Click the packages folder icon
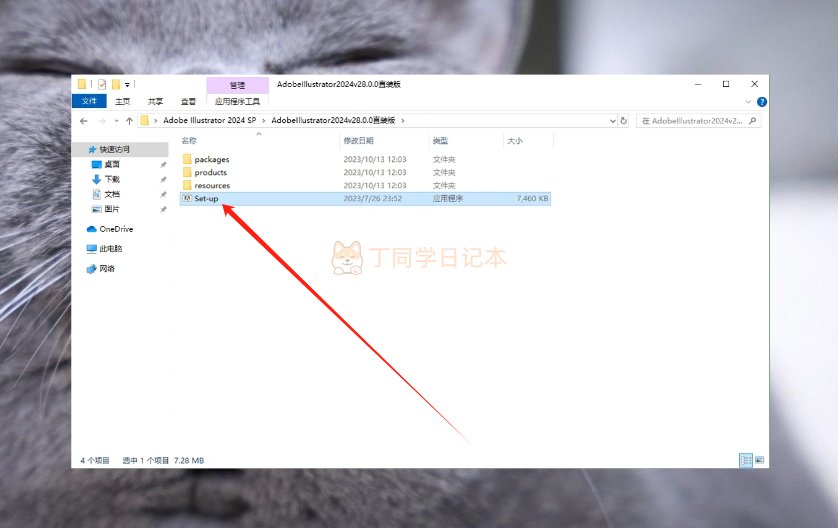The height and width of the screenshot is (528, 838). pos(187,159)
